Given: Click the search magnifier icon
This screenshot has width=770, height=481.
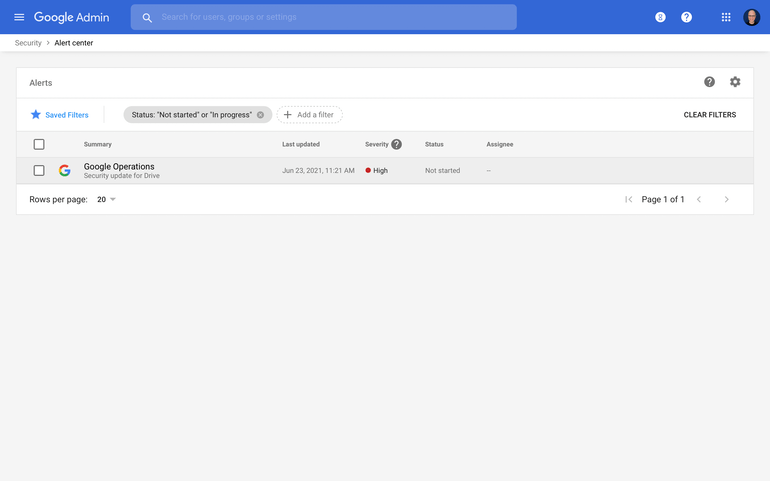Looking at the screenshot, I should (147, 18).
